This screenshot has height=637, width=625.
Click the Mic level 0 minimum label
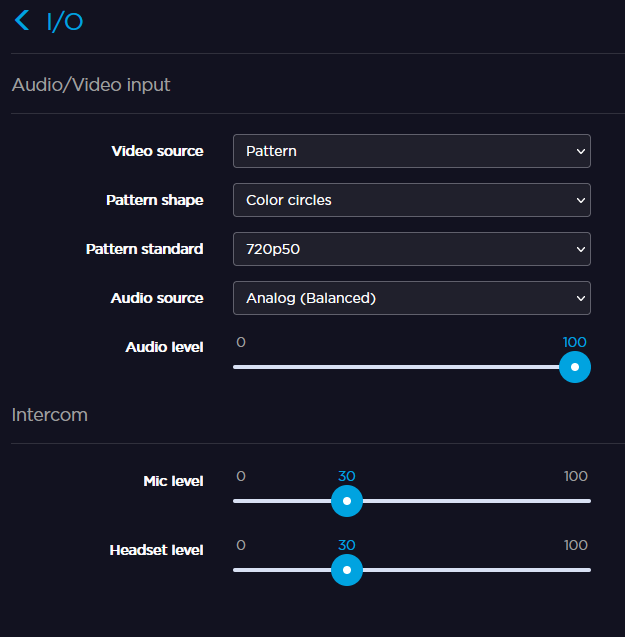point(241,476)
